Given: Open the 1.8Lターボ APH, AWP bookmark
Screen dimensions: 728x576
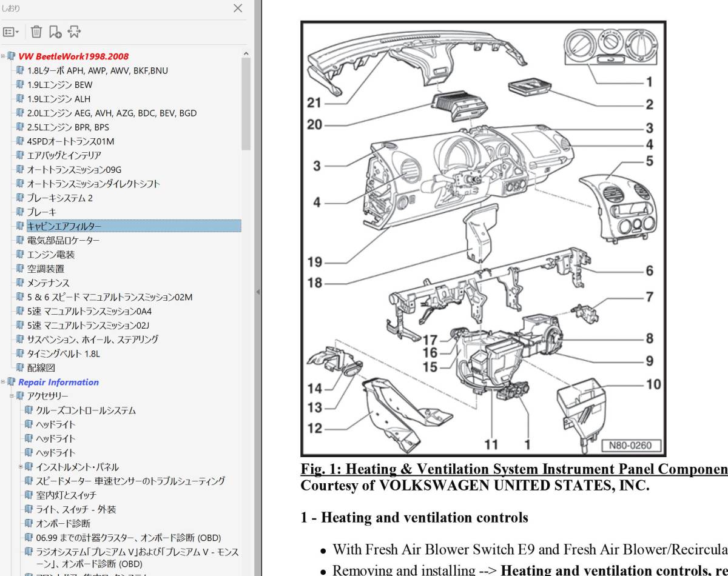Looking at the screenshot, I should pyautogui.click(x=98, y=70).
